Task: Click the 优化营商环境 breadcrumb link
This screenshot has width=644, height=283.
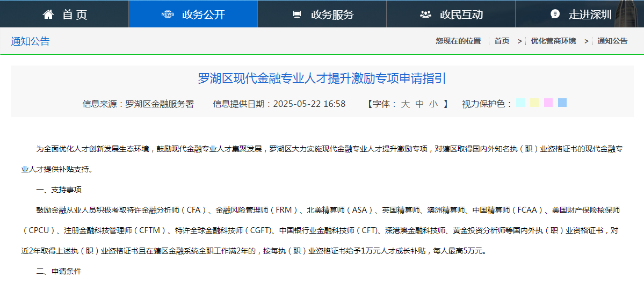Action: click(553, 41)
